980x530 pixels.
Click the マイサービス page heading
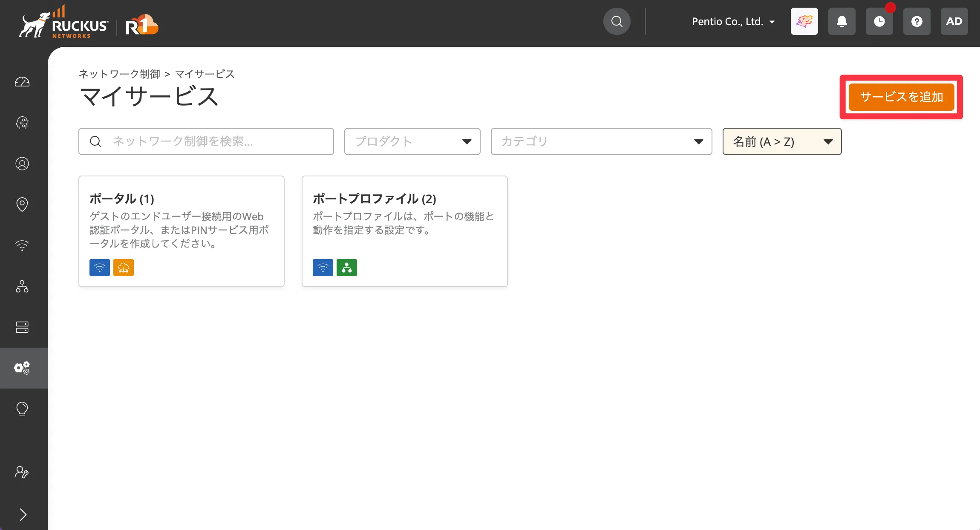click(149, 96)
